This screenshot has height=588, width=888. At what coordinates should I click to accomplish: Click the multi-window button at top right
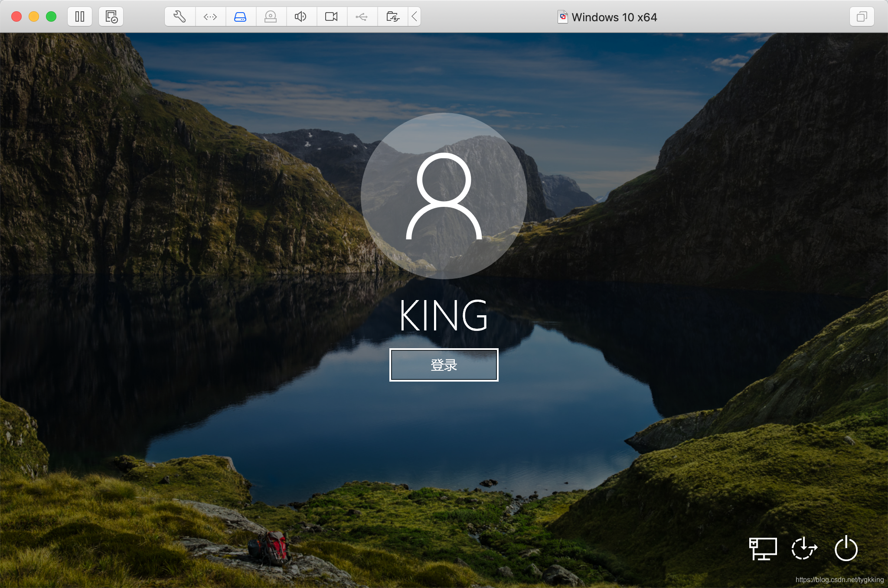click(862, 17)
